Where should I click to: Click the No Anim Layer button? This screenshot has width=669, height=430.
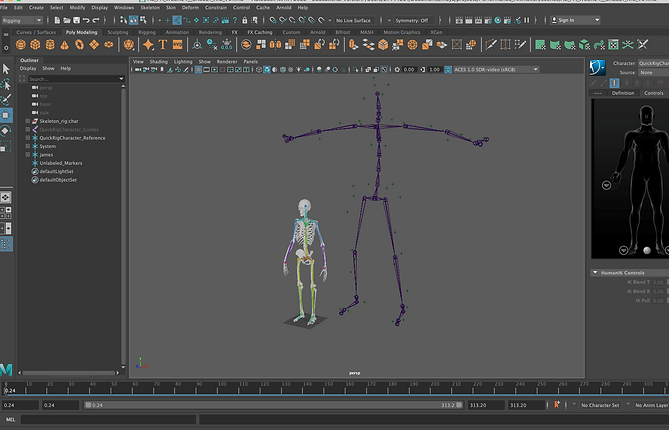click(652, 405)
